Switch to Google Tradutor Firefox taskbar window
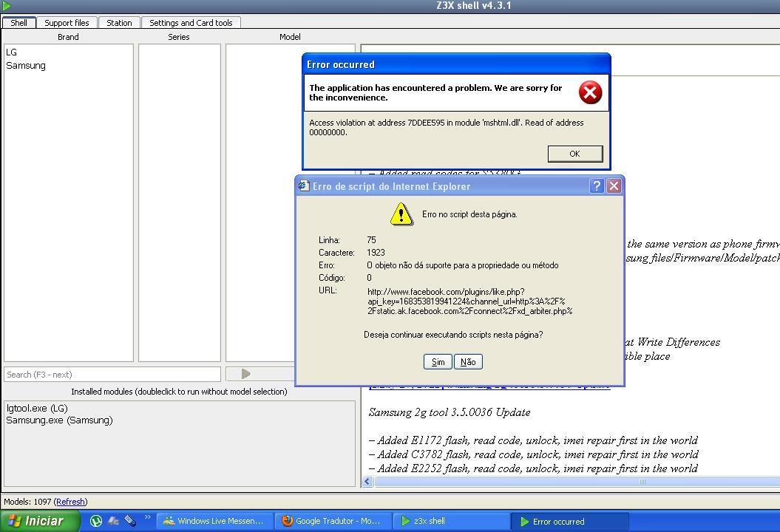The height and width of the screenshot is (532, 780). [x=333, y=521]
